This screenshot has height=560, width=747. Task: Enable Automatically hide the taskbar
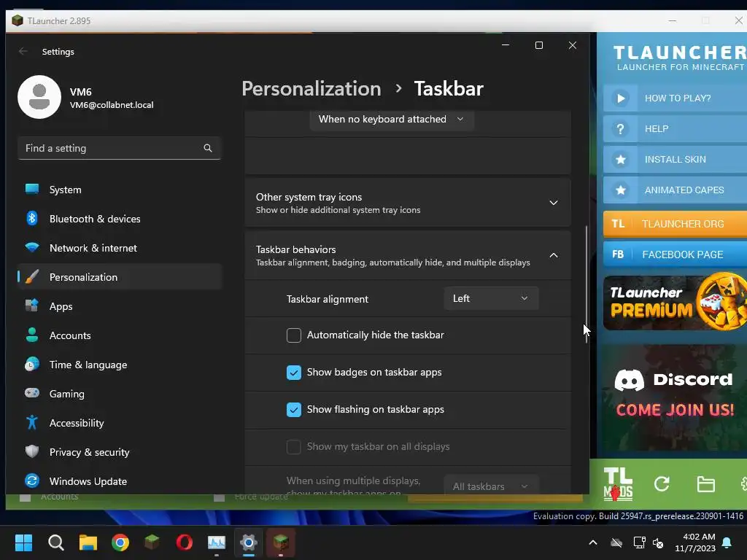294,335
